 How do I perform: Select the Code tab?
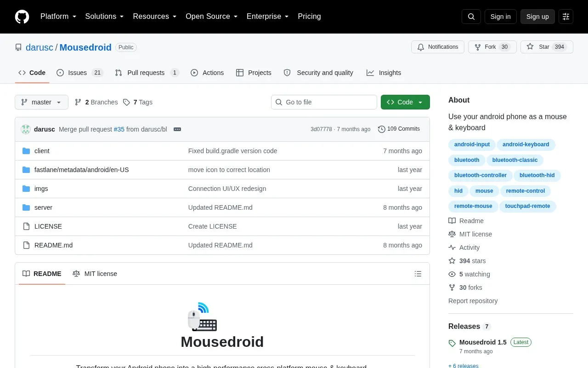coord(32,73)
